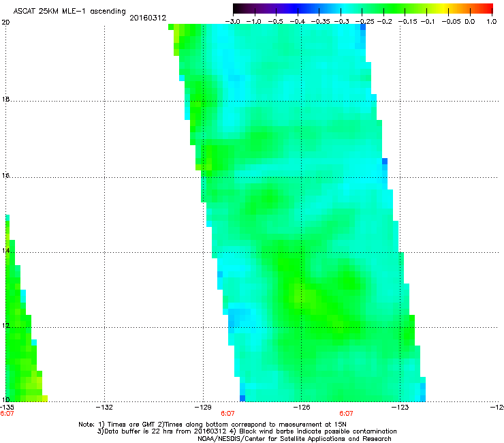Click the 1.0 color scale label
The height and width of the screenshot is (443, 504).
[x=492, y=22]
